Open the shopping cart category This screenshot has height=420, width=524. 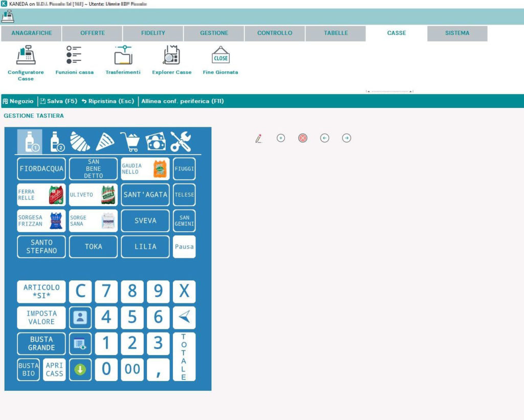(130, 142)
